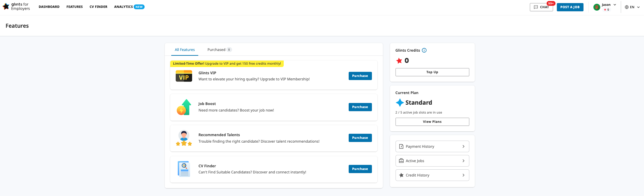644x196 pixels.
Task: Click the Standard plan star icon
Action: click(x=400, y=103)
